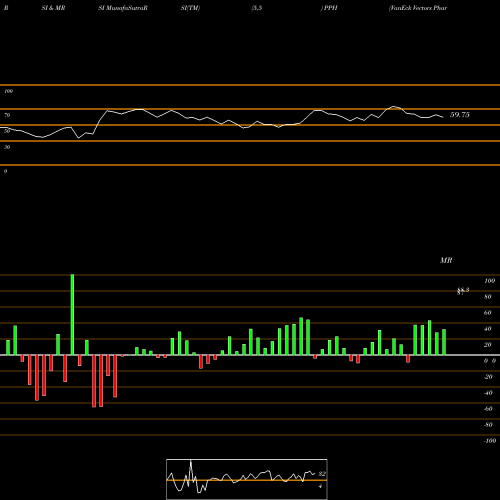500x500 pixels.
Task: Click the SI & MR header label
Action: click(x=53, y=8)
